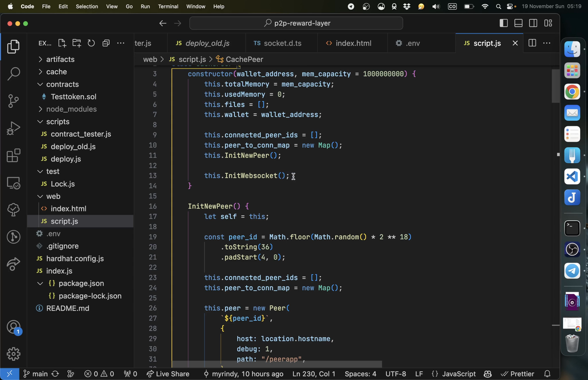
Task: Open the Live Share activity bar icon
Action: coord(13,264)
